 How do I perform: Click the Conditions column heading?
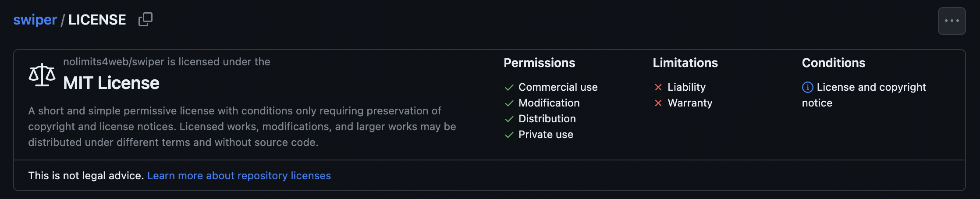point(834,63)
